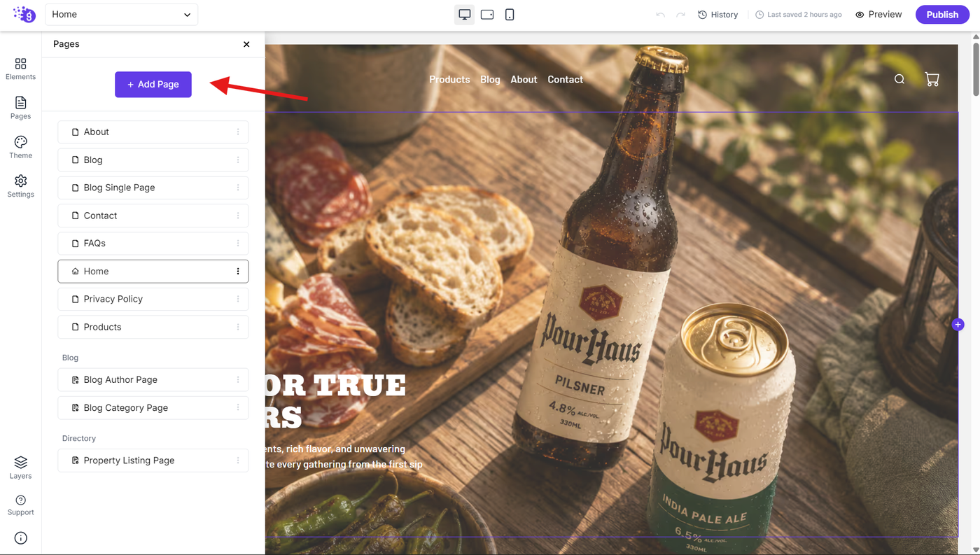Click the Support help icon

20,500
